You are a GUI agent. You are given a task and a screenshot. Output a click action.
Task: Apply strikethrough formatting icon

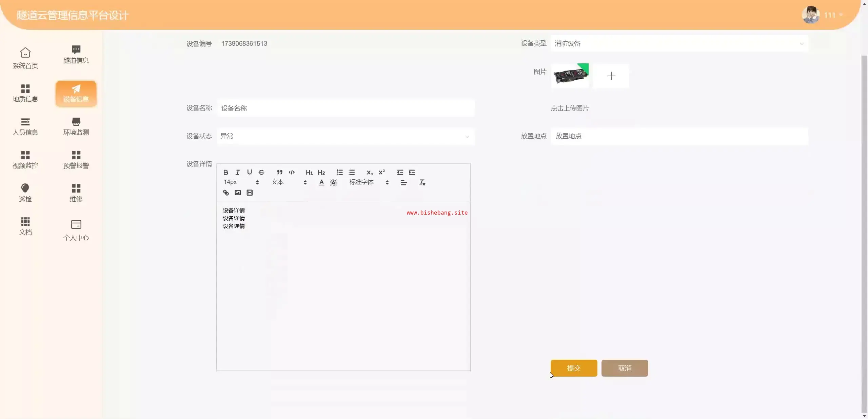pyautogui.click(x=261, y=172)
